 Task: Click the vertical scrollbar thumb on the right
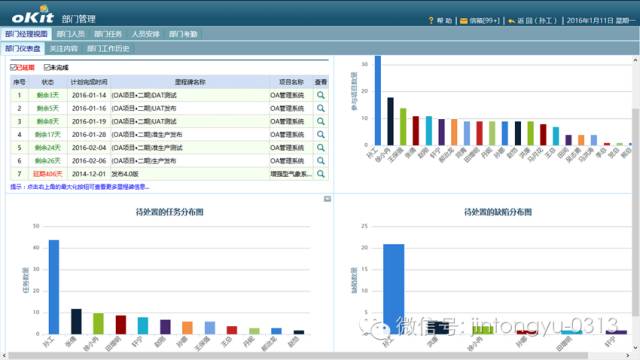[636, 212]
